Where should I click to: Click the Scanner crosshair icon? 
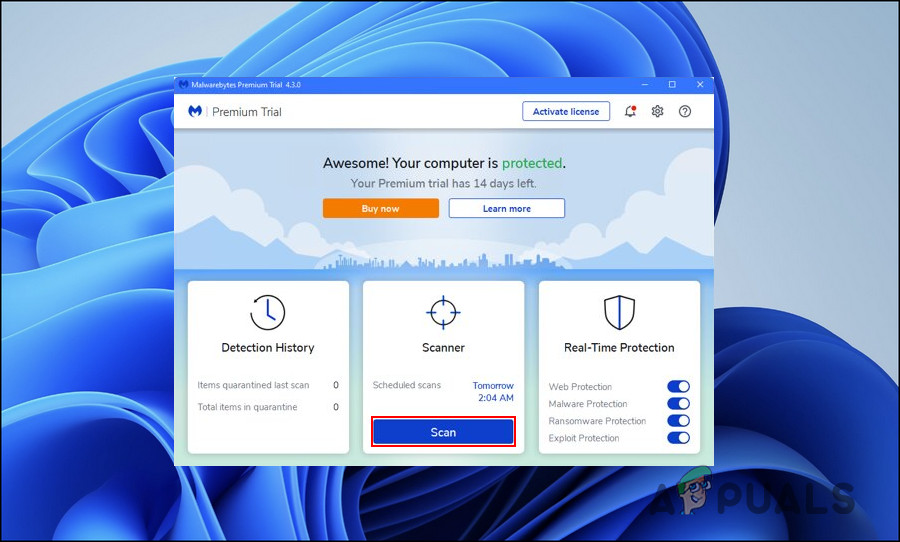point(443,312)
